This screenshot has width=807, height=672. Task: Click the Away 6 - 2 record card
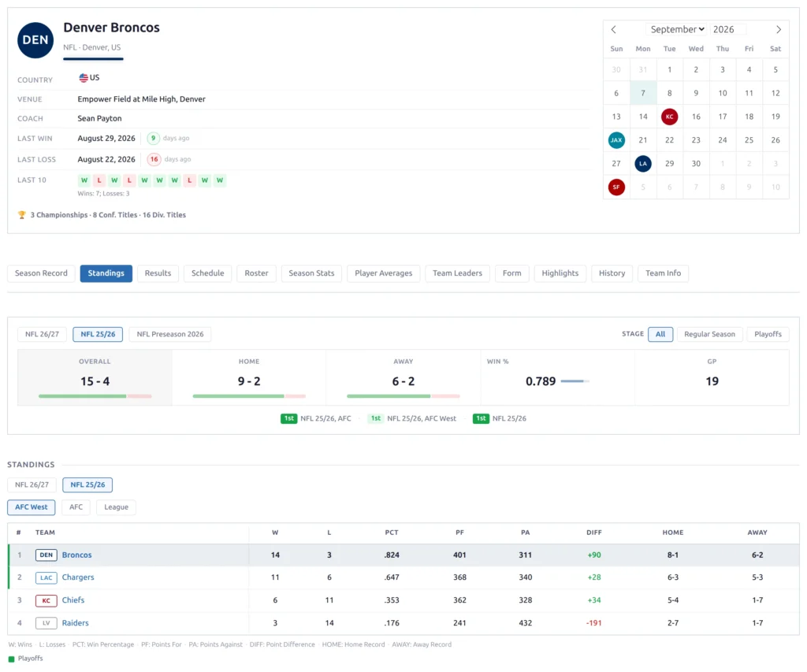pos(403,377)
